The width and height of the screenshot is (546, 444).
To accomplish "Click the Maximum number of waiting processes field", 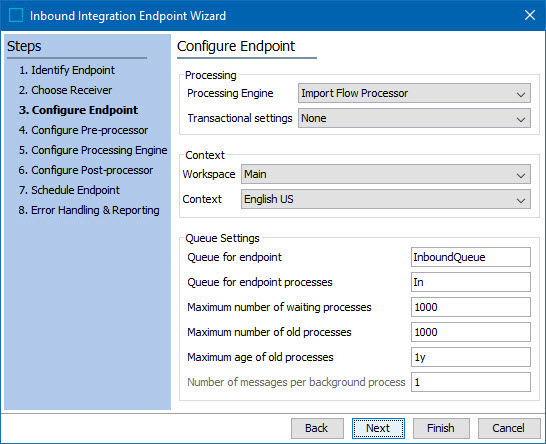I will [x=471, y=307].
